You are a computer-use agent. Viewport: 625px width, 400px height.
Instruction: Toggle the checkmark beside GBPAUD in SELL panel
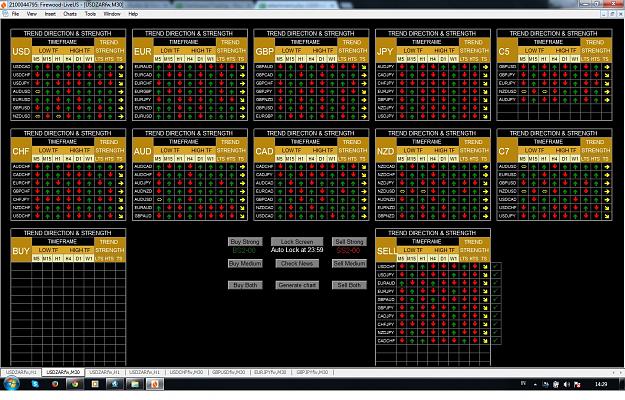pyautogui.click(x=495, y=299)
